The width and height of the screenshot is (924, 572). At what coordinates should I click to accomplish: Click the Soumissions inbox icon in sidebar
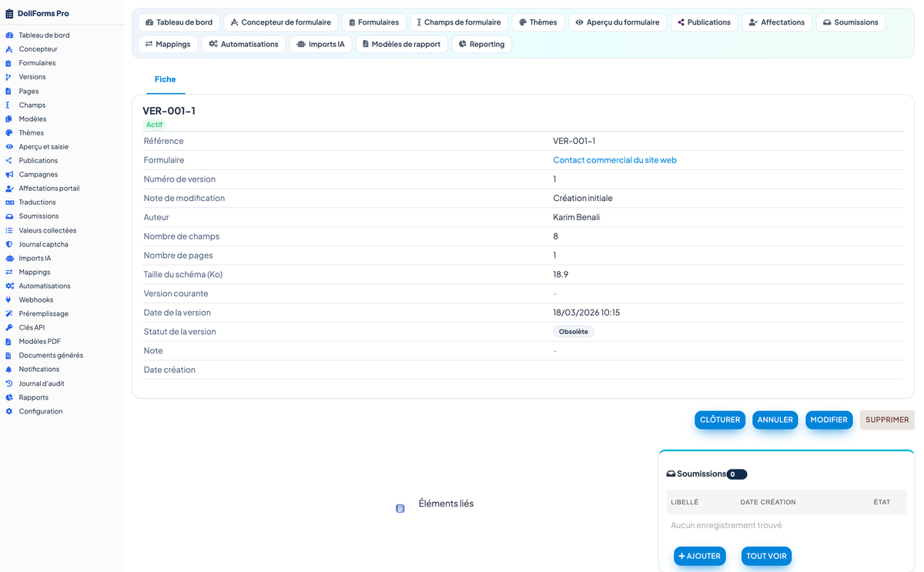(9, 216)
